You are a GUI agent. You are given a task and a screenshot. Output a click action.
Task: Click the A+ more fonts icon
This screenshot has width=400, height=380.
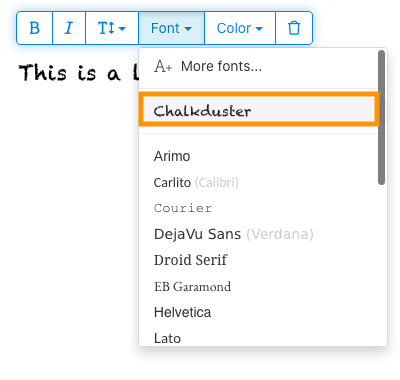163,66
